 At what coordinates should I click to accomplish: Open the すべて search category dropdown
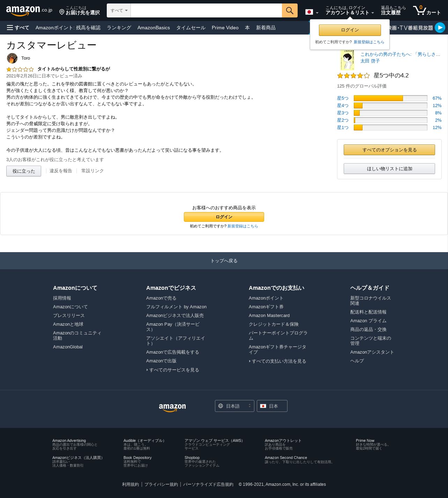click(x=119, y=10)
